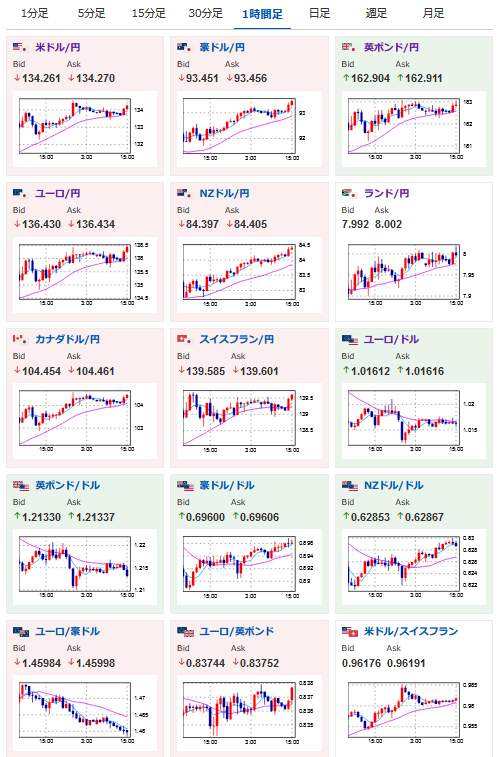501x757 pixels.
Task: Click the AUD/JPY flag icon beside 豪ドル/円
Action: coord(184,47)
